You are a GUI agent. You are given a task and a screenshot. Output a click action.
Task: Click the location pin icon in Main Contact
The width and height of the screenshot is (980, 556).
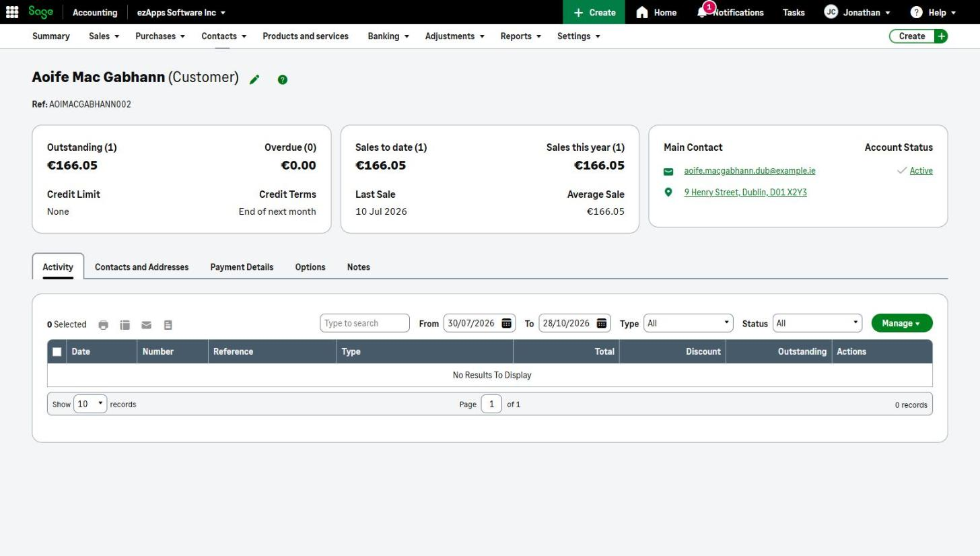668,193
